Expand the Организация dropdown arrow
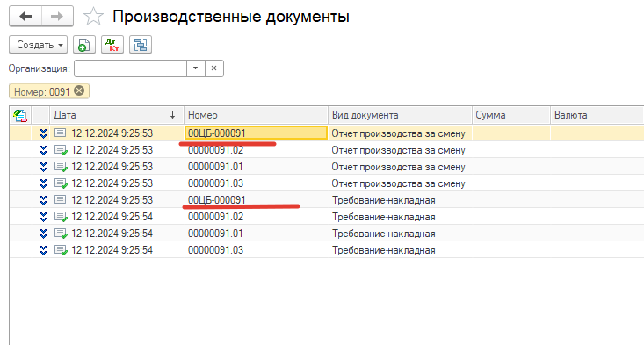Screen dimensions: 644x345 click(x=196, y=68)
